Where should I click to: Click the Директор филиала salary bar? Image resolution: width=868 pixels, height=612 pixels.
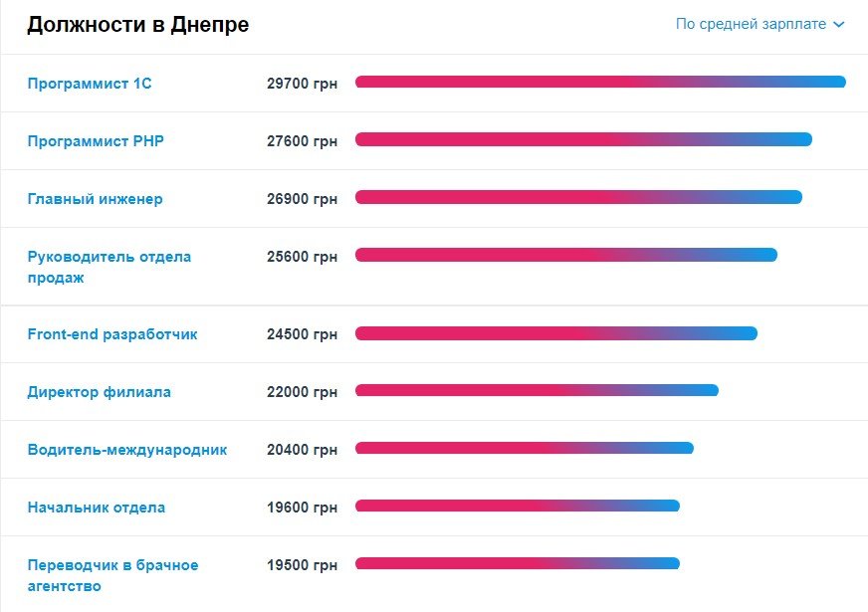click(x=537, y=390)
